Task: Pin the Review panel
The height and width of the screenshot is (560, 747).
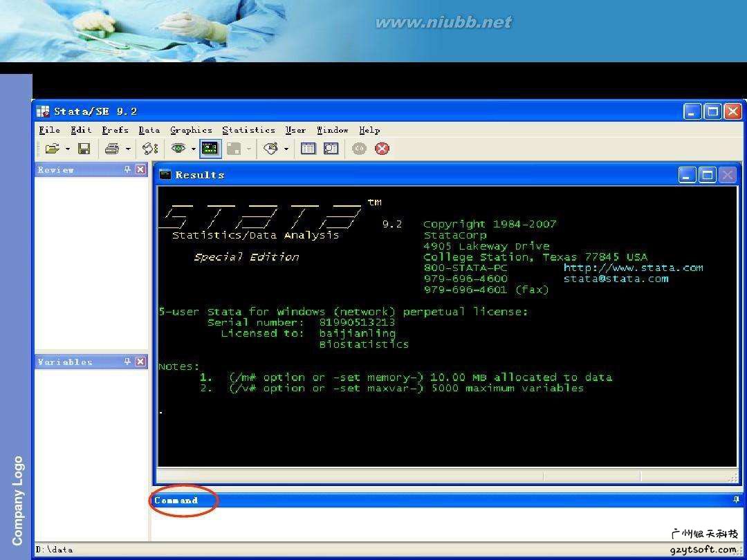Action: (x=127, y=169)
